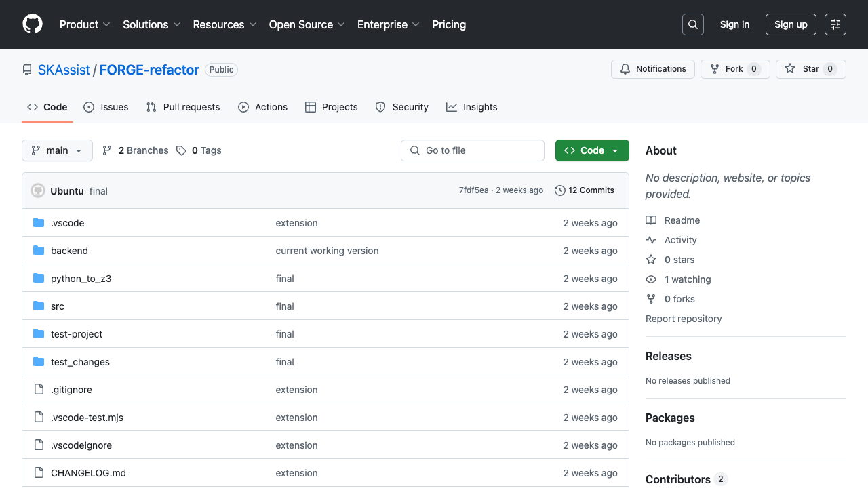868x488 pixels.
Task: Click the folder icon for .vscode
Action: point(39,222)
